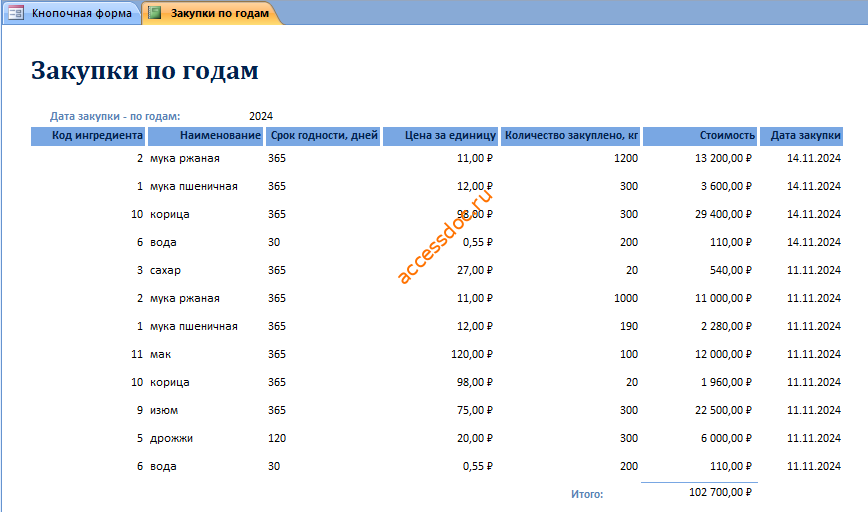Select the cost value 11 000,00 ₽
Screen dimensions: 868x512
[723, 298]
